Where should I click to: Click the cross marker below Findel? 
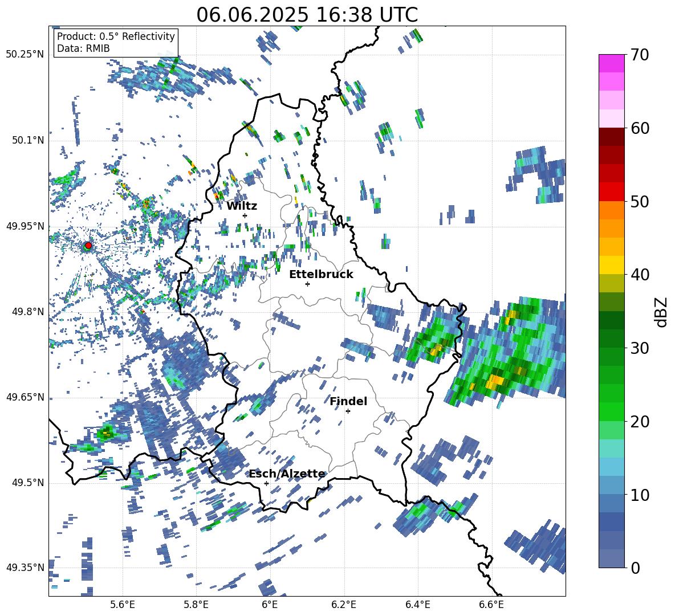pyautogui.click(x=348, y=411)
